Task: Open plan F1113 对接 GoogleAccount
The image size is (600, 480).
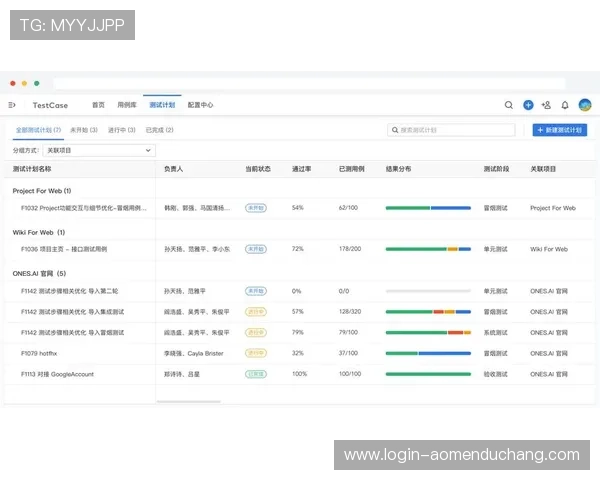Action: point(57,374)
